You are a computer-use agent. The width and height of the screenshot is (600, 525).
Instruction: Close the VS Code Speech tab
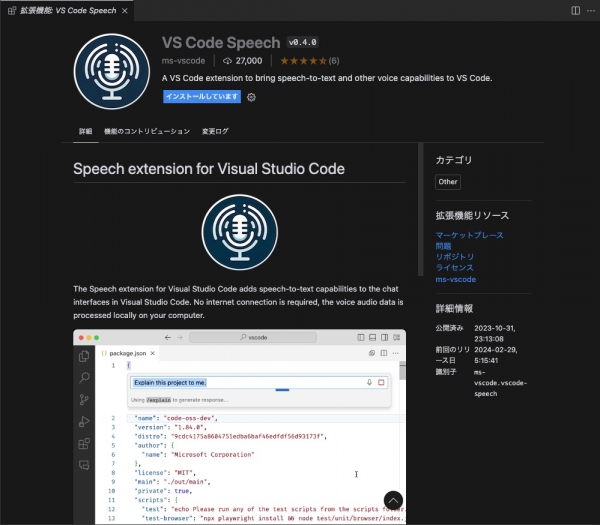pos(125,11)
